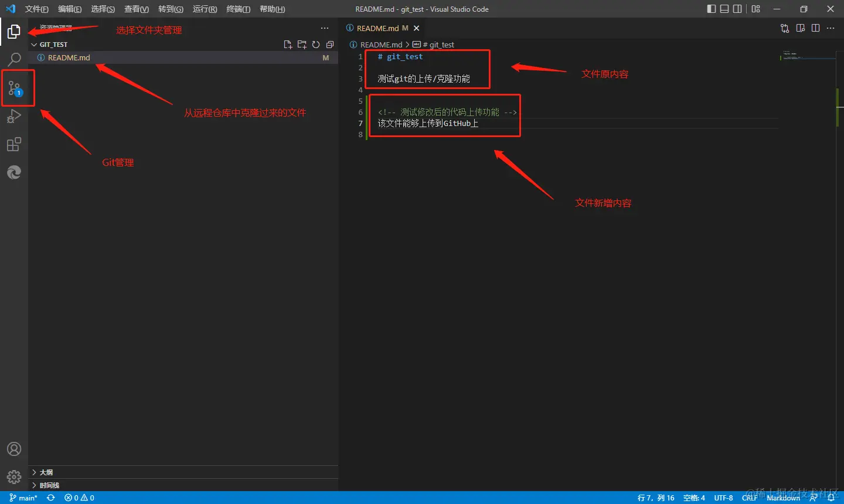Customize the layout from the title bar
The width and height of the screenshot is (844, 504).
click(x=756, y=9)
